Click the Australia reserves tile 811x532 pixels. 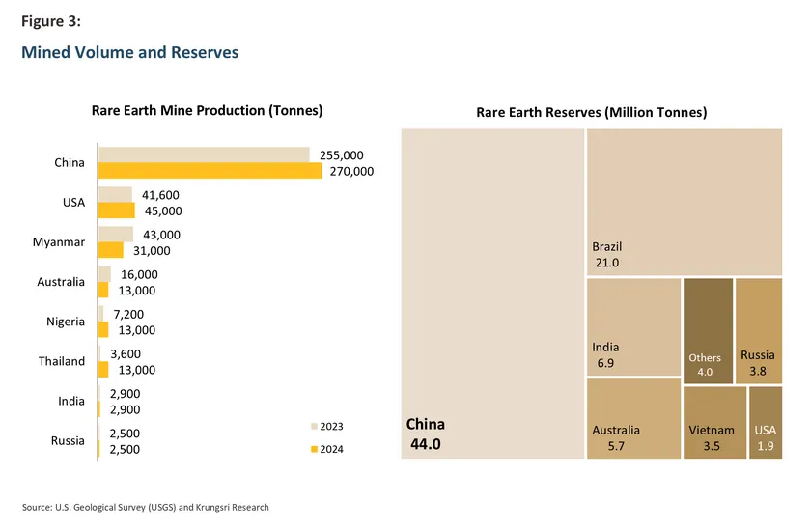632,418
